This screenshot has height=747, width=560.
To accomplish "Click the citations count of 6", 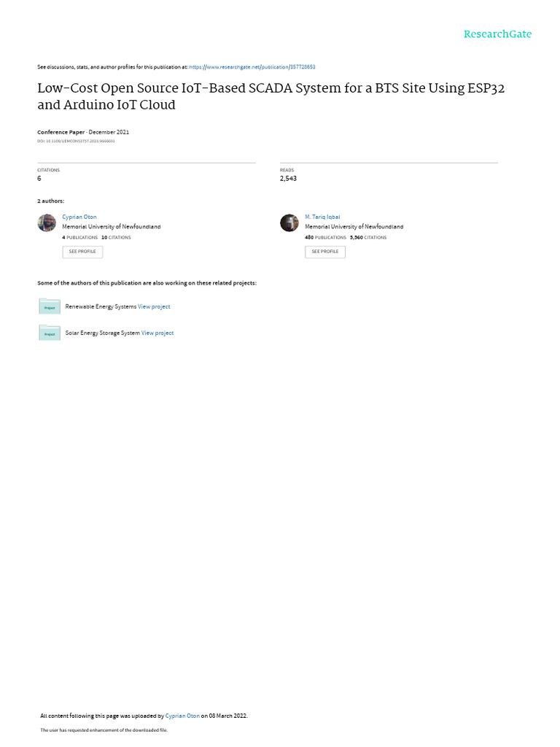I will click(39, 178).
